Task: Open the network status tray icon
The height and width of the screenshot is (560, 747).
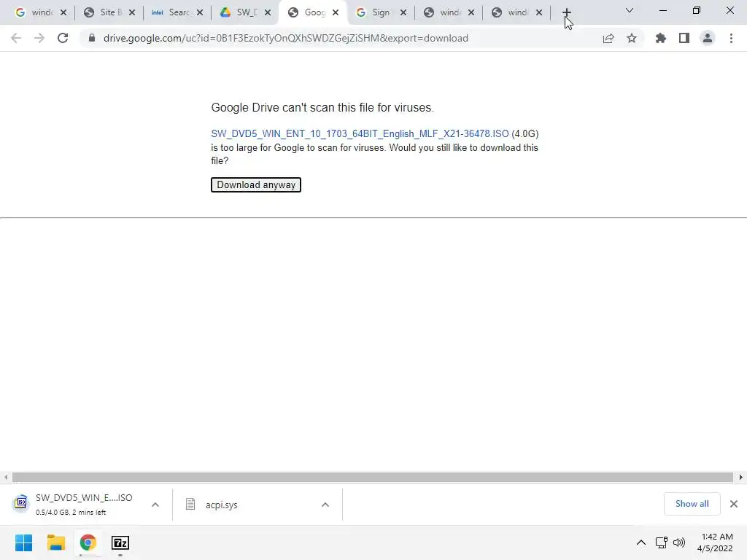Action: click(x=661, y=542)
